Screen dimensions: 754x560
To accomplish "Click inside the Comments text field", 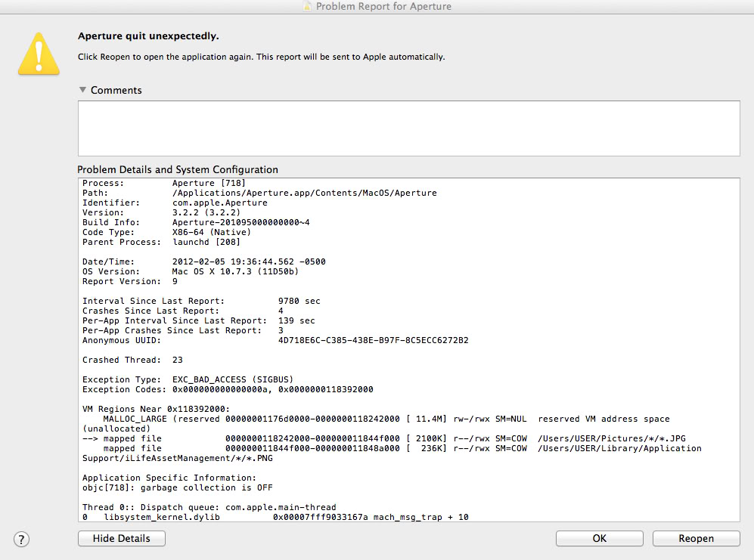I will click(x=408, y=128).
